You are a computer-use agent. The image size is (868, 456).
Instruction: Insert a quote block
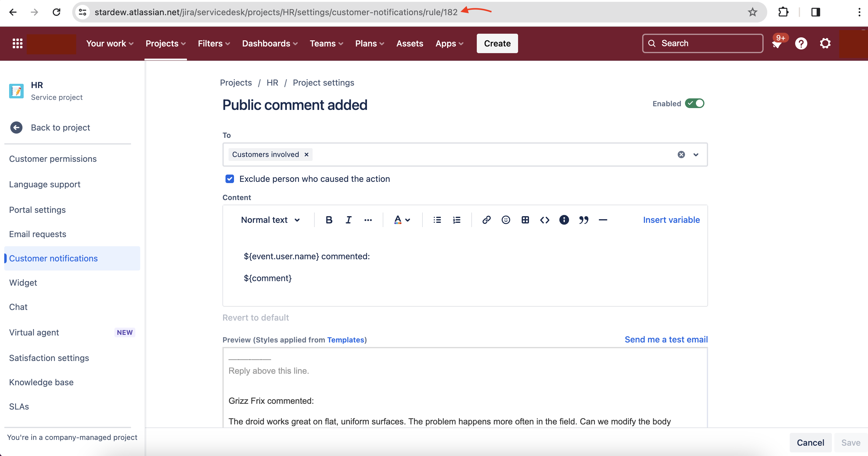[583, 220]
